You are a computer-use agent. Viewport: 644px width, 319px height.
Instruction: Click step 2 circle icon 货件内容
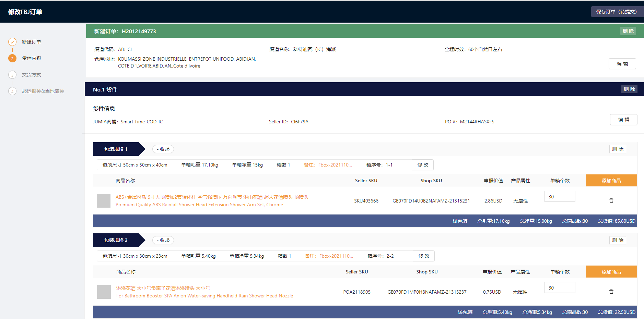coord(12,58)
